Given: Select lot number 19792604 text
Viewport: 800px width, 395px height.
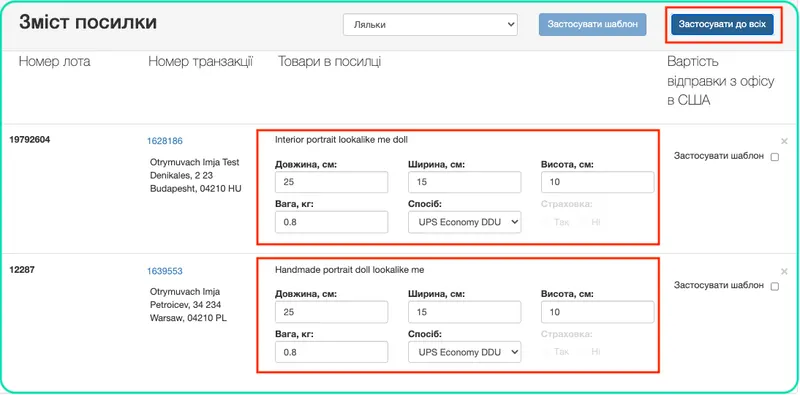Looking at the screenshot, I should pyautogui.click(x=30, y=139).
